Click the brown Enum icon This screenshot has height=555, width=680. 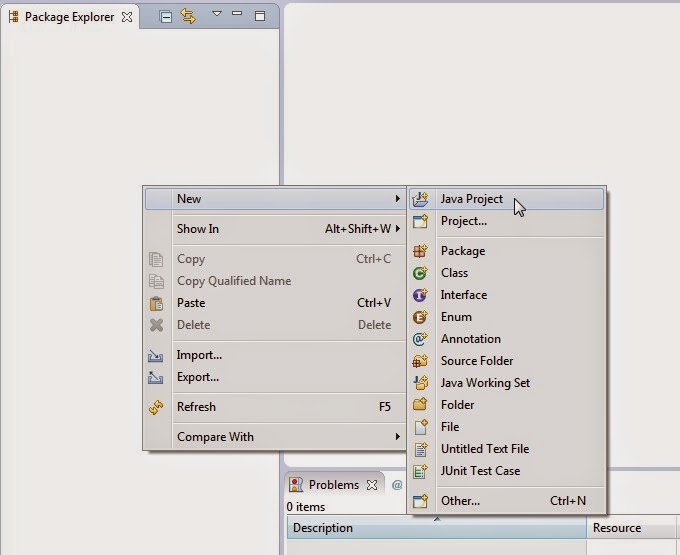tap(420, 317)
